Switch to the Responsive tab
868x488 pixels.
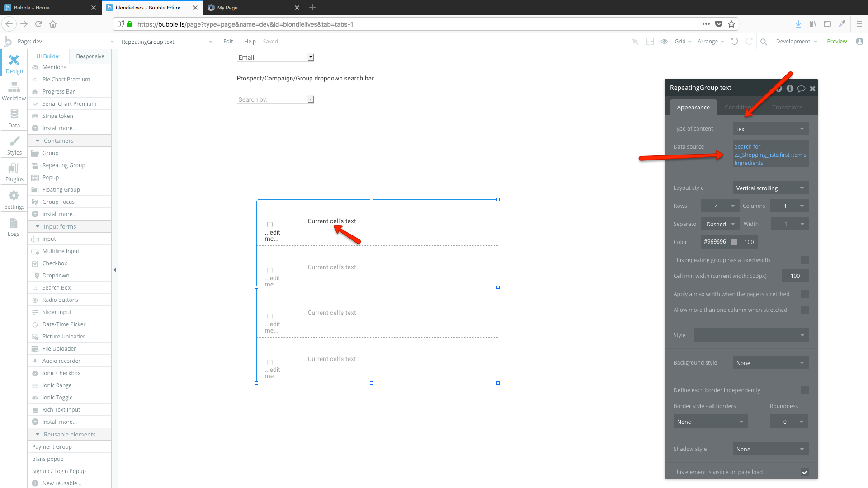pos(90,56)
